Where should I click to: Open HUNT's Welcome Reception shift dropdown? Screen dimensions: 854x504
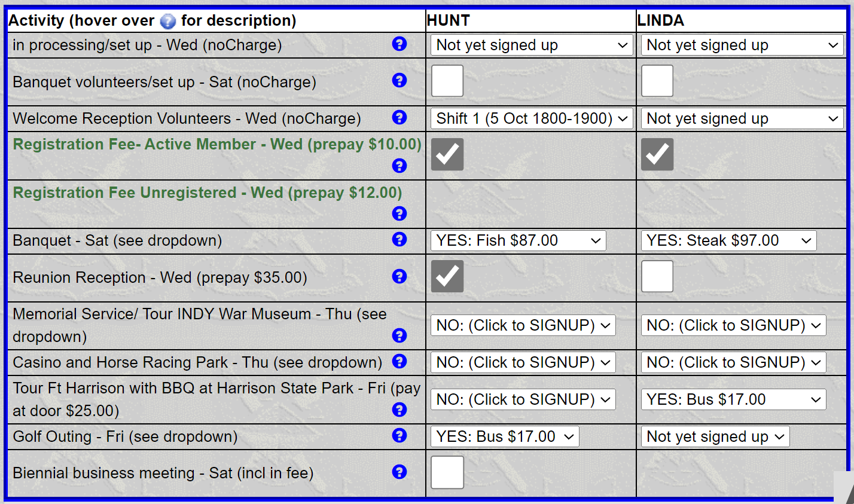(x=532, y=118)
